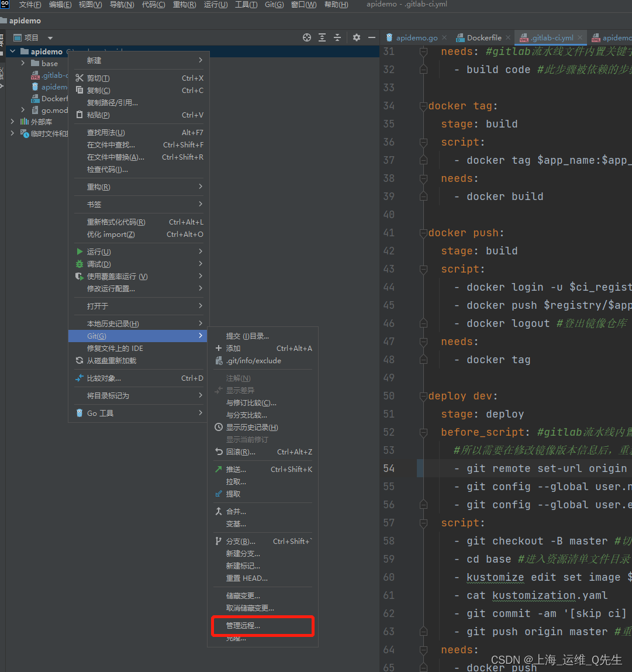Choose 提交目录... from Git submenu

(263, 336)
